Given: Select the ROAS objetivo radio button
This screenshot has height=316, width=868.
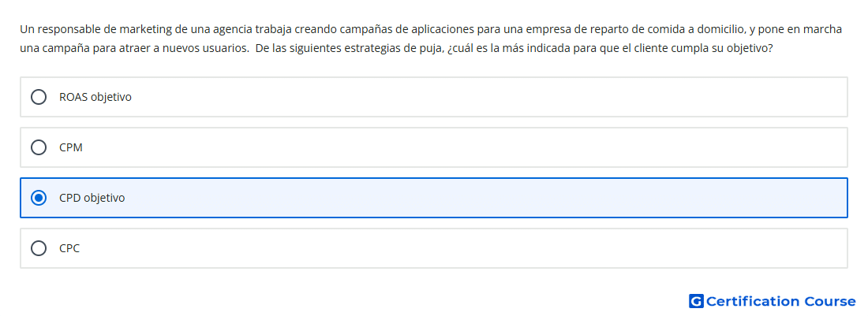Looking at the screenshot, I should (39, 97).
